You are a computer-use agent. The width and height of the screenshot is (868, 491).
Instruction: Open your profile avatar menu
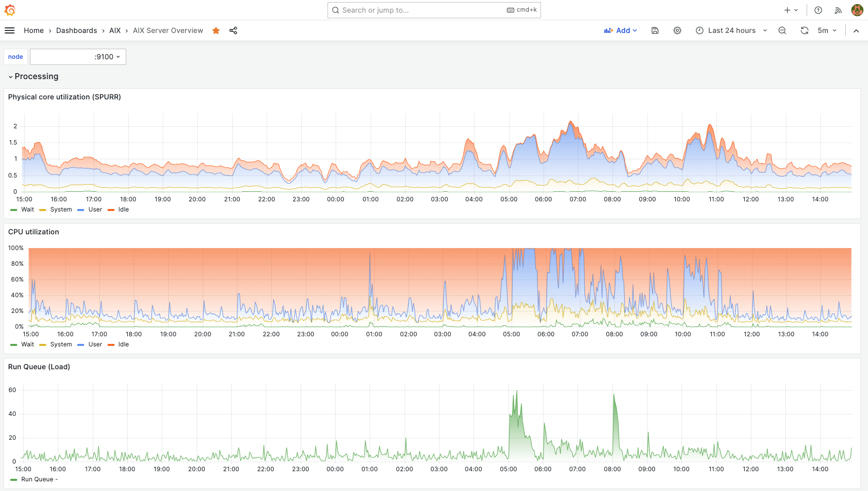(x=856, y=10)
